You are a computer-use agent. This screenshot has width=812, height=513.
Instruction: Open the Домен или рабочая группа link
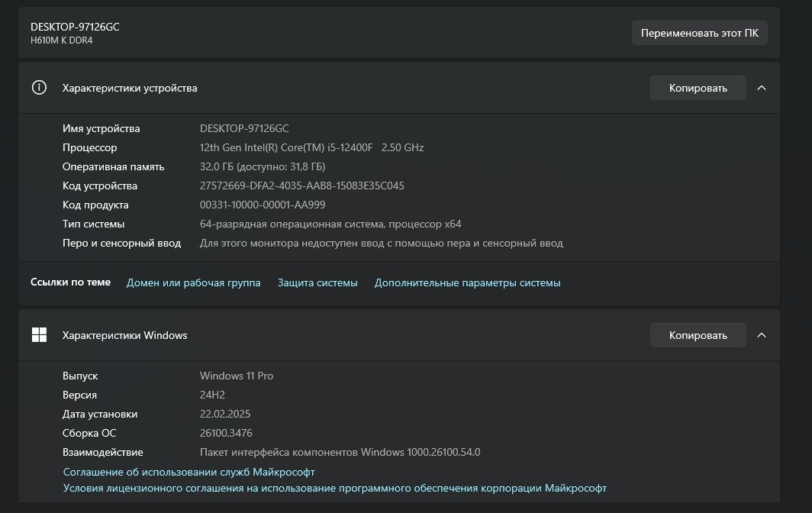click(x=194, y=283)
